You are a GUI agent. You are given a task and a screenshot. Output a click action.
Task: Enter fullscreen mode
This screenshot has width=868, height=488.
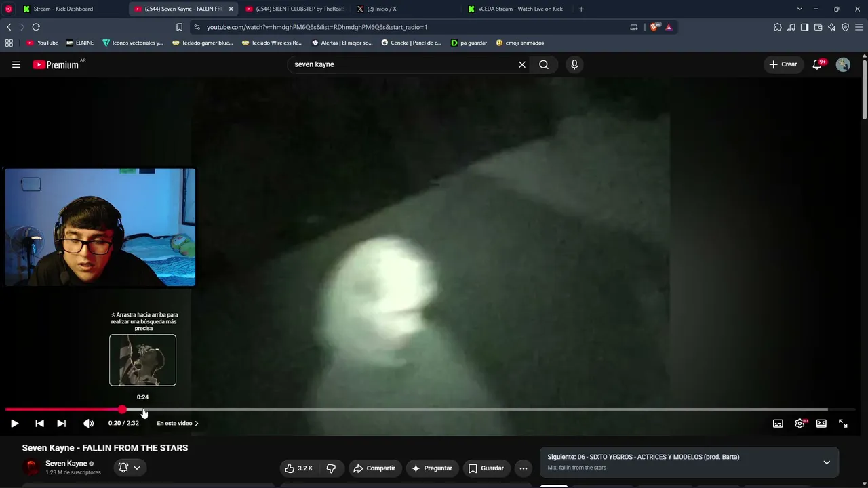[x=843, y=423]
